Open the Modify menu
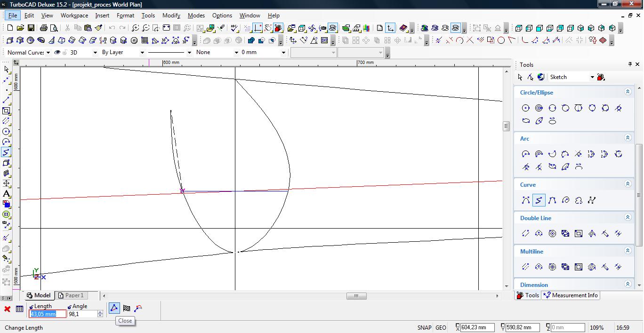The width and height of the screenshot is (644, 333). pyautogui.click(x=171, y=16)
